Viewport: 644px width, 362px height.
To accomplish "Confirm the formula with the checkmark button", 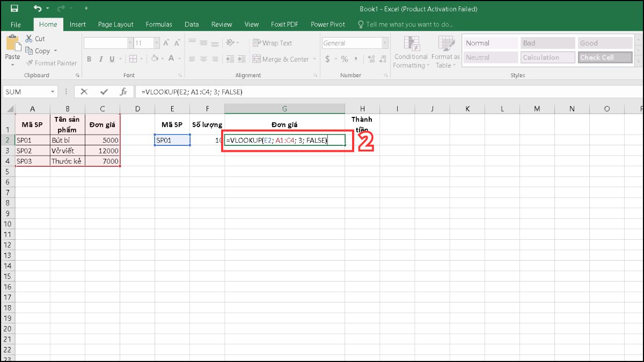I will 103,91.
